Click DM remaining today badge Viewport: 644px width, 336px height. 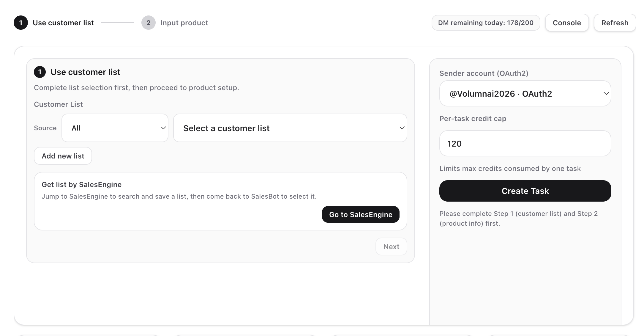[x=486, y=23]
